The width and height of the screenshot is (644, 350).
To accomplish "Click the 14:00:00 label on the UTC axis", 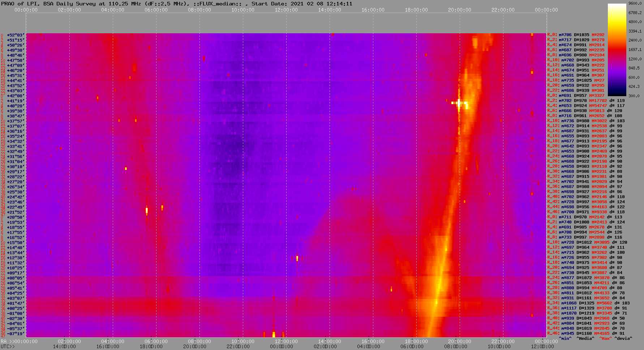I will click(x=64, y=346).
